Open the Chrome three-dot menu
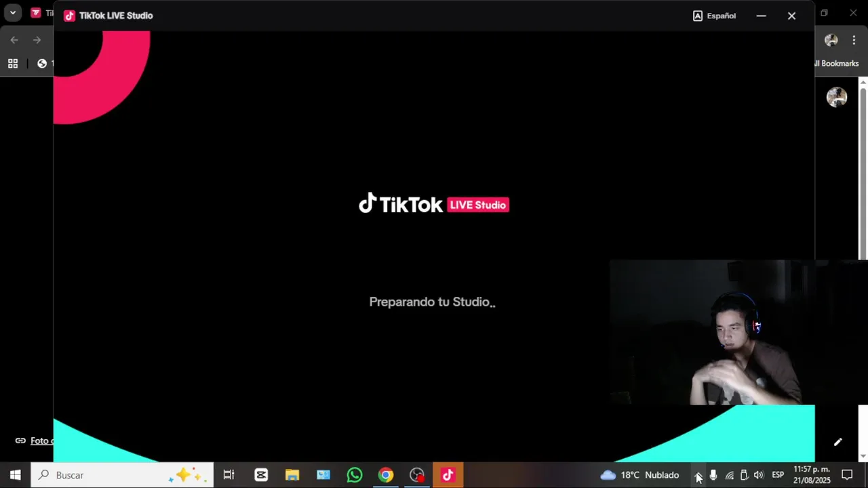 tap(854, 40)
